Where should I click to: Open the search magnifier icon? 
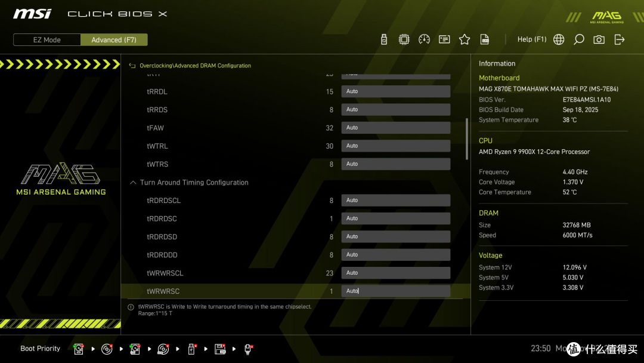tap(578, 39)
